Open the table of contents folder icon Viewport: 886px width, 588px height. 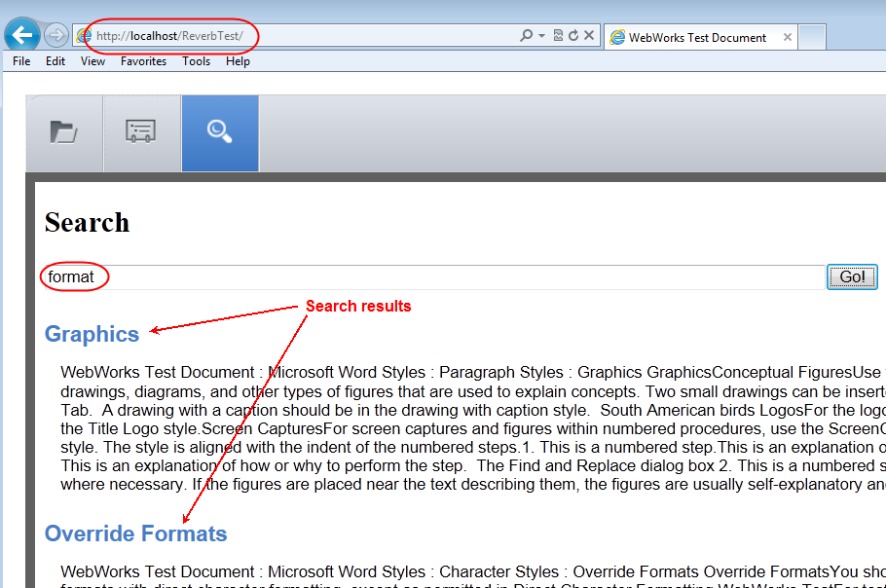[64, 132]
